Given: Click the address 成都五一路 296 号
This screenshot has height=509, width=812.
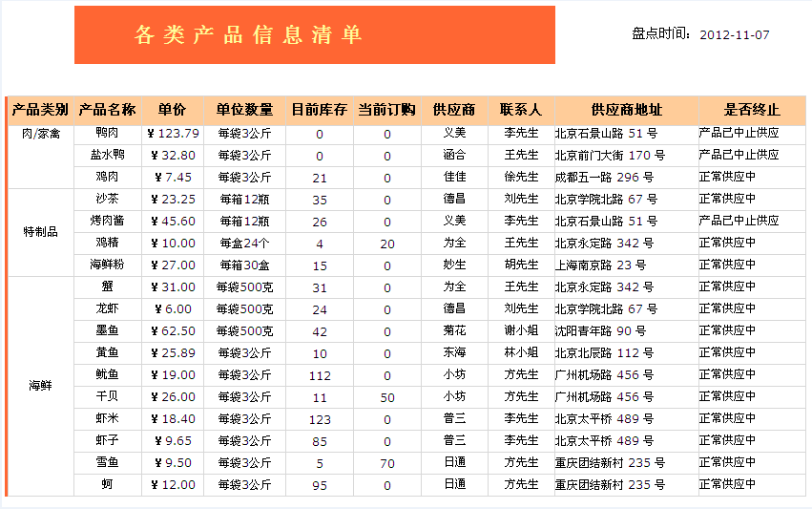Looking at the screenshot, I should click(x=604, y=178).
